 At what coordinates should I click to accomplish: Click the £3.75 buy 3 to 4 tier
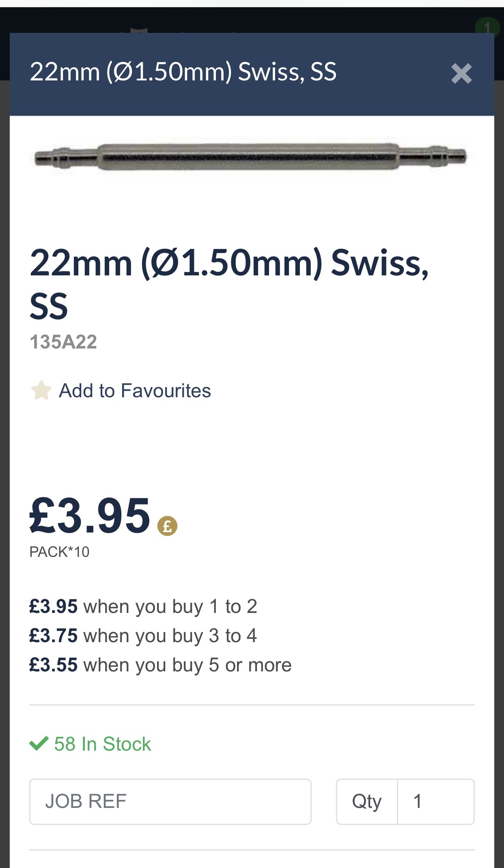tap(143, 636)
